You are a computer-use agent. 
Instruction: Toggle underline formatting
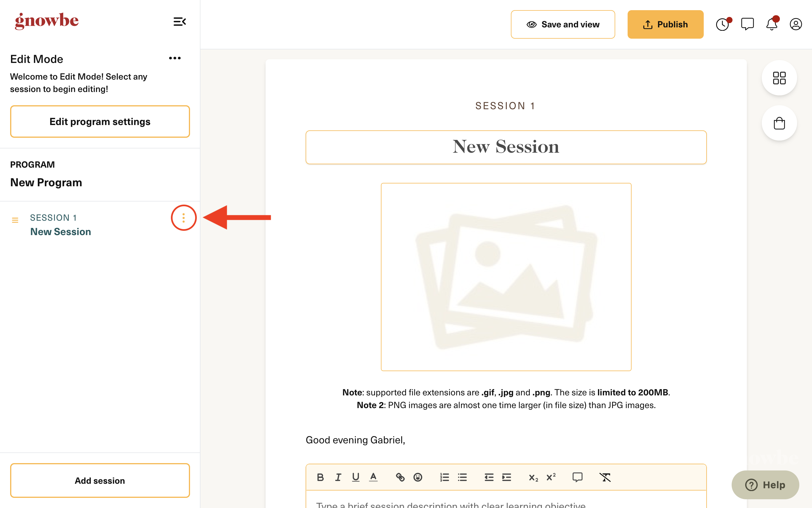[356, 477]
